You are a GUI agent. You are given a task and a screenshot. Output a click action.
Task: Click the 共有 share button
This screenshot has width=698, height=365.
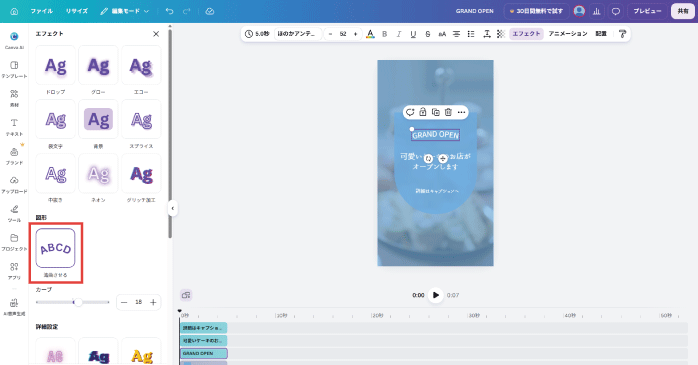click(x=683, y=11)
